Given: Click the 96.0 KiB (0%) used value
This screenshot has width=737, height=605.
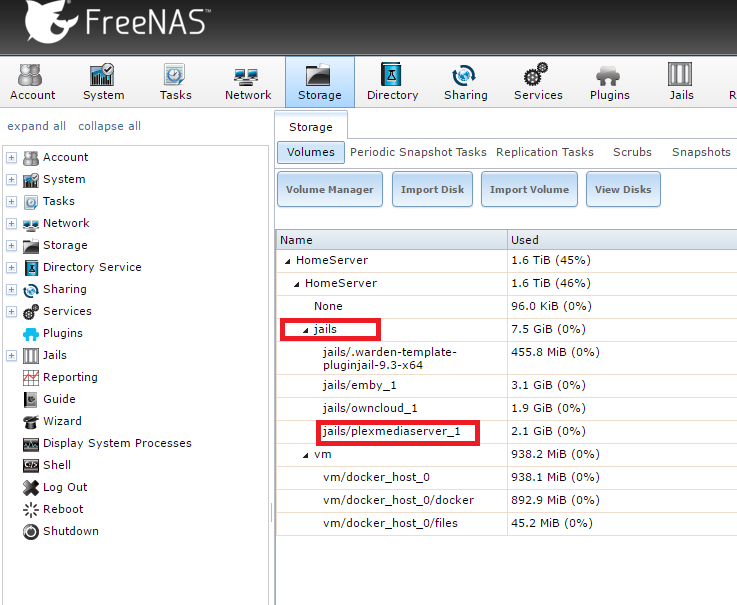Looking at the screenshot, I should click(551, 306).
